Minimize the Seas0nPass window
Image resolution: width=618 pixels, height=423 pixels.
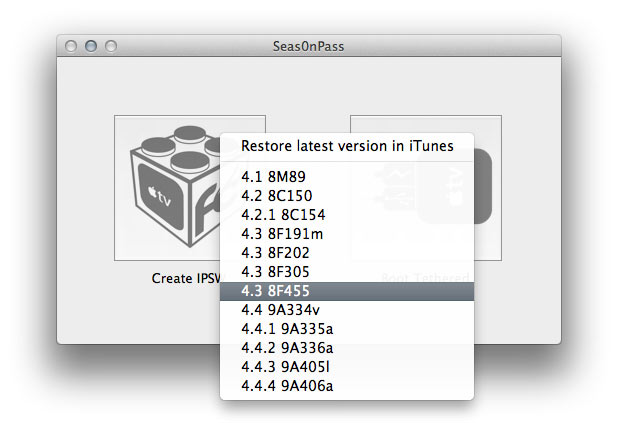pos(91,46)
